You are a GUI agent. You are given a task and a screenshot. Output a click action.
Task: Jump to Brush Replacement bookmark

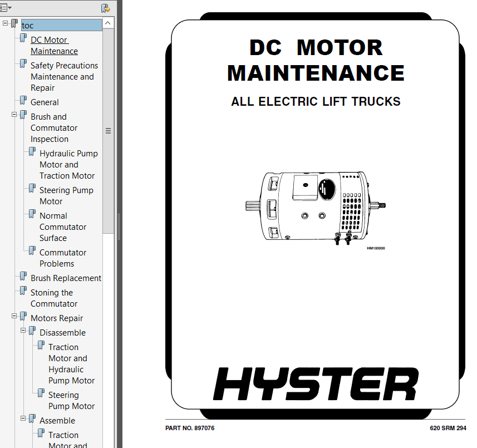click(66, 278)
